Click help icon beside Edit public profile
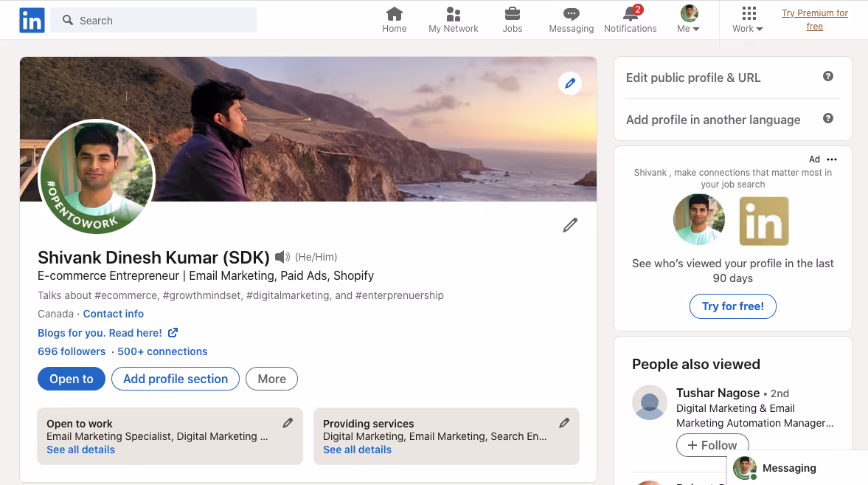The image size is (868, 485). click(x=827, y=77)
